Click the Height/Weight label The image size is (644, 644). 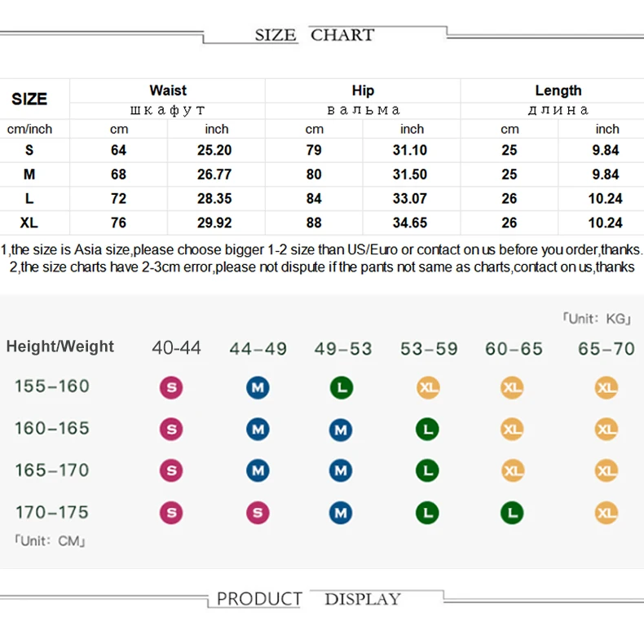tap(60, 346)
